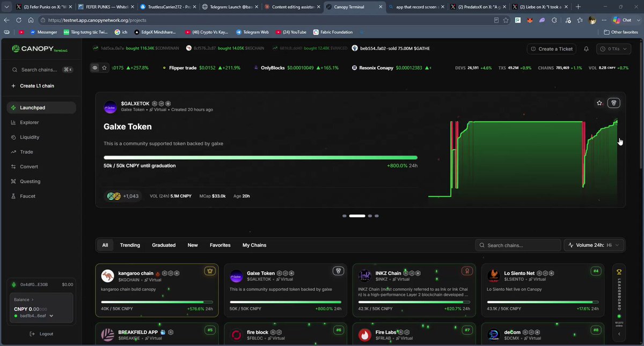Select the Trending tab
This screenshot has height=346, width=644.
(130, 245)
